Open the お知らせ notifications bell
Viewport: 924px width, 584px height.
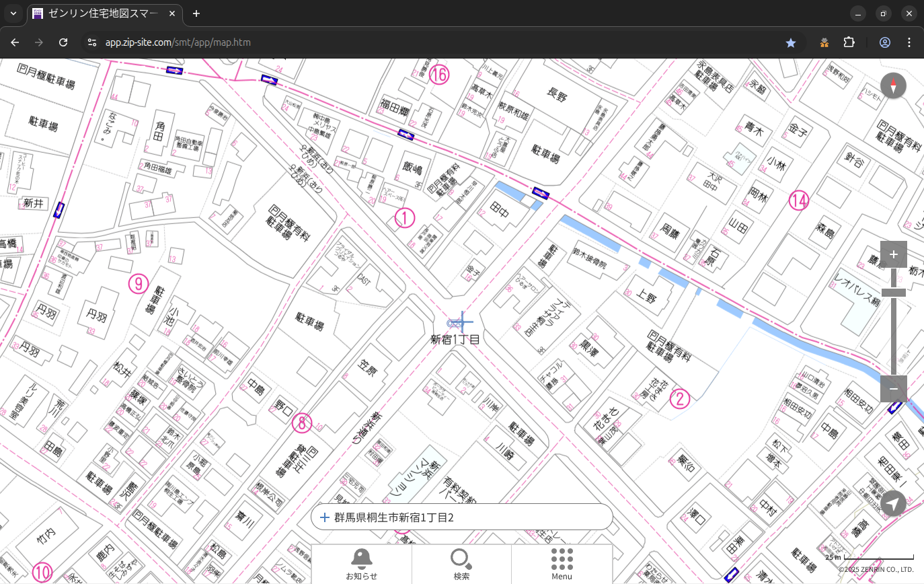362,564
